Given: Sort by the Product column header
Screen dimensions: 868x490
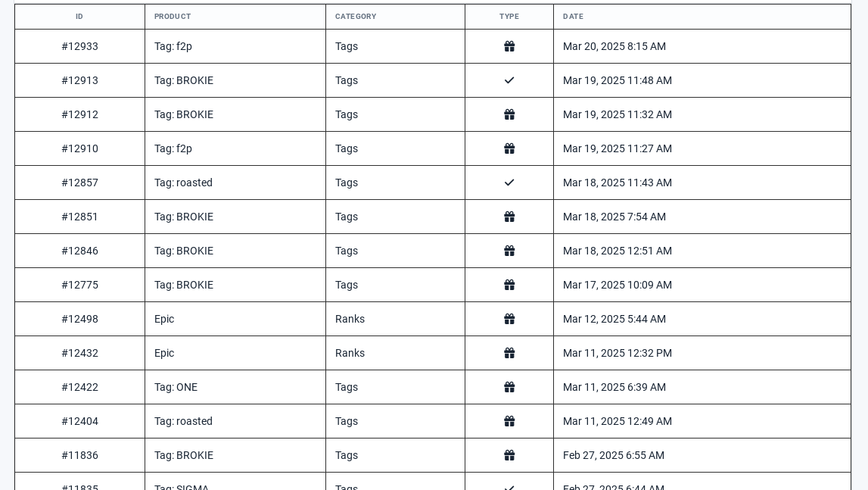Looking at the screenshot, I should coord(173,17).
